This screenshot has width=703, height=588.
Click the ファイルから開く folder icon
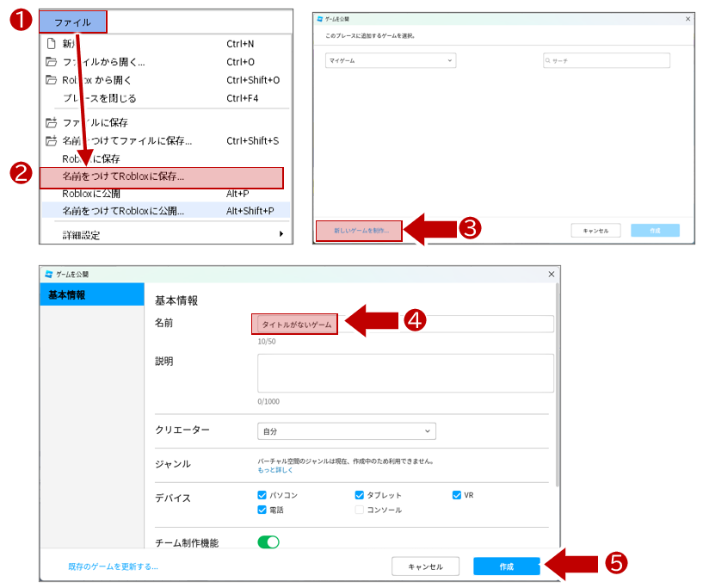51,61
